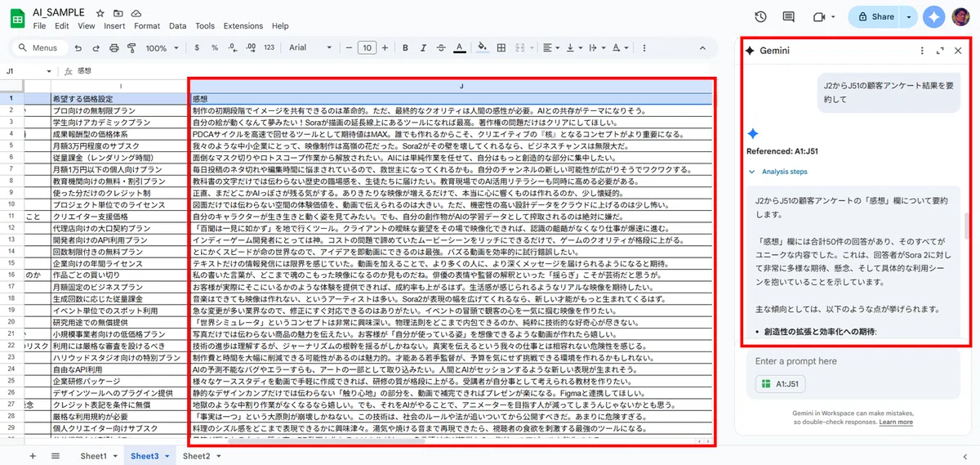The height and width of the screenshot is (465, 980).
Task: Open the File menu
Action: (39, 26)
